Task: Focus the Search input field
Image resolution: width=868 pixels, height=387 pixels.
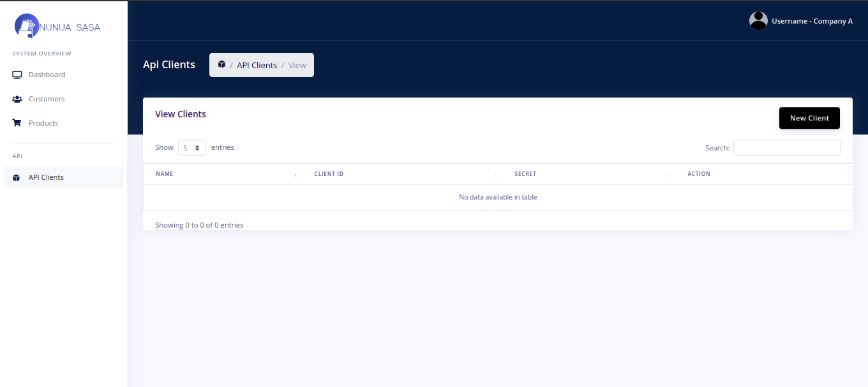Action: (x=786, y=148)
